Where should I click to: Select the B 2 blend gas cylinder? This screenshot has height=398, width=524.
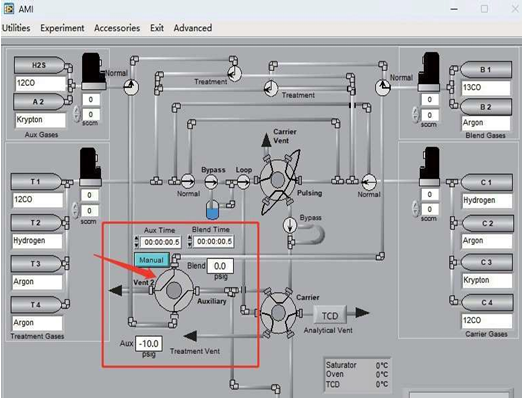click(486, 107)
